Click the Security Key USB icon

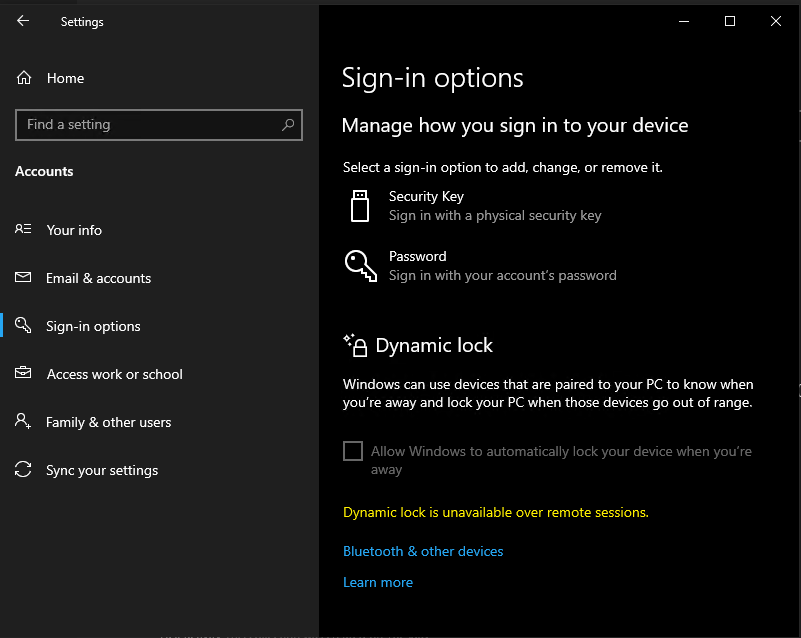(360, 206)
